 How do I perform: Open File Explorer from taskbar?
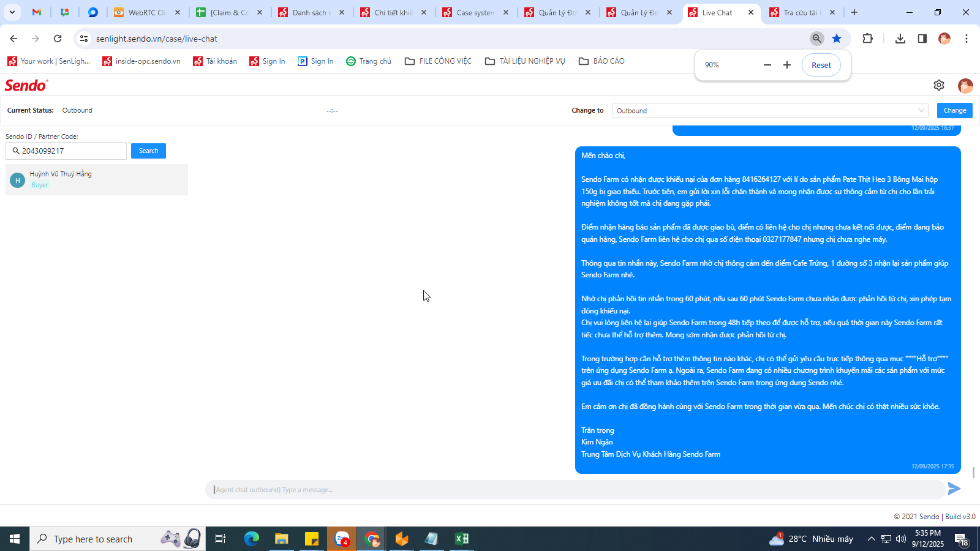pos(281,539)
